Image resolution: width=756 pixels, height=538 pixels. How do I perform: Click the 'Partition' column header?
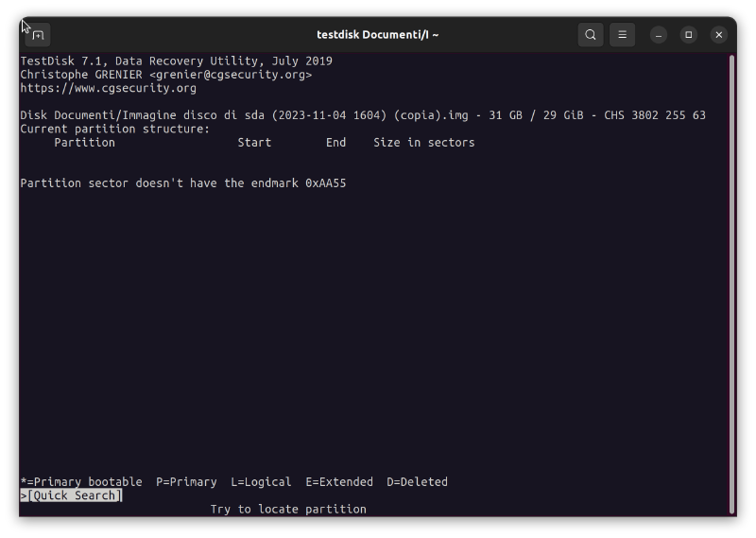[x=84, y=143]
